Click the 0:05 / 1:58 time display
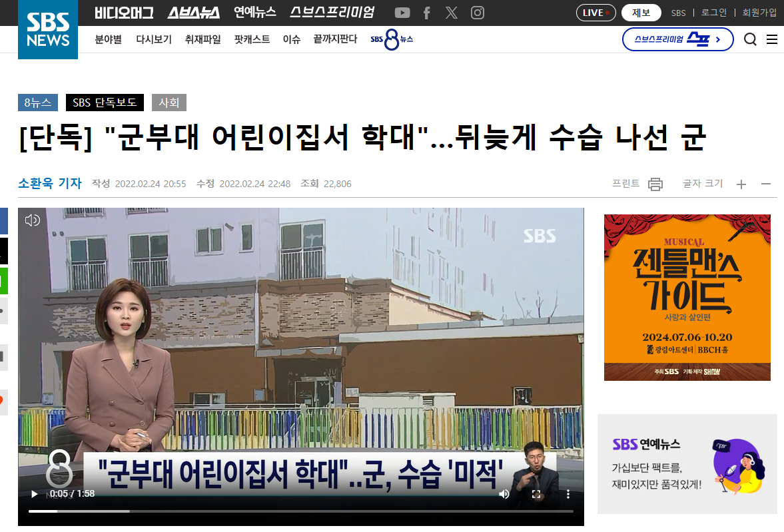Image resolution: width=784 pixels, height=532 pixels. click(72, 494)
